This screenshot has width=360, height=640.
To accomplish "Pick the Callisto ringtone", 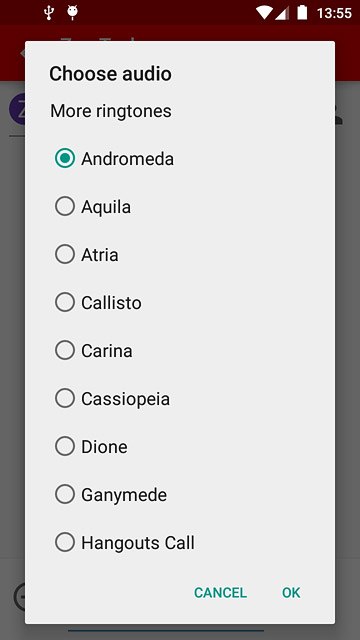I will point(65,302).
